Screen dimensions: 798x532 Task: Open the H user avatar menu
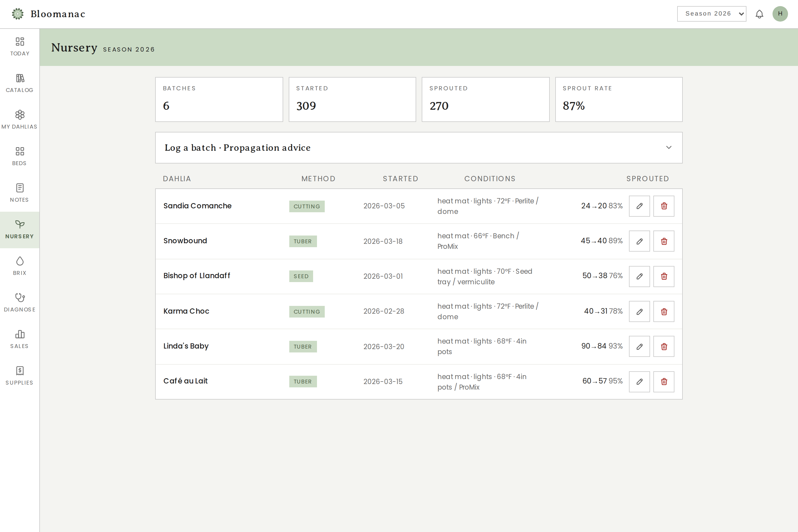780,14
